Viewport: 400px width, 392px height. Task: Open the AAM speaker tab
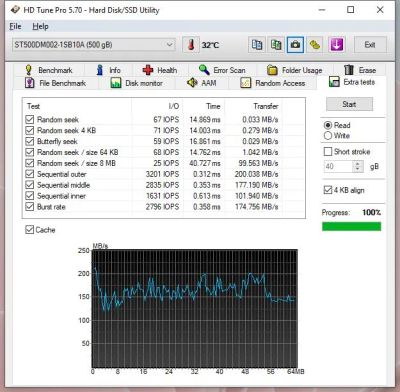(202, 83)
